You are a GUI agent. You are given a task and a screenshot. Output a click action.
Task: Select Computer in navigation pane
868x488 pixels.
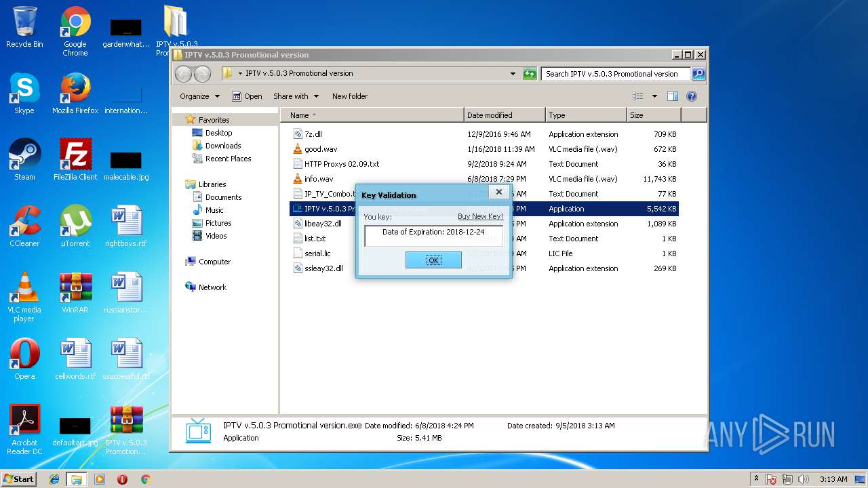[214, 262]
